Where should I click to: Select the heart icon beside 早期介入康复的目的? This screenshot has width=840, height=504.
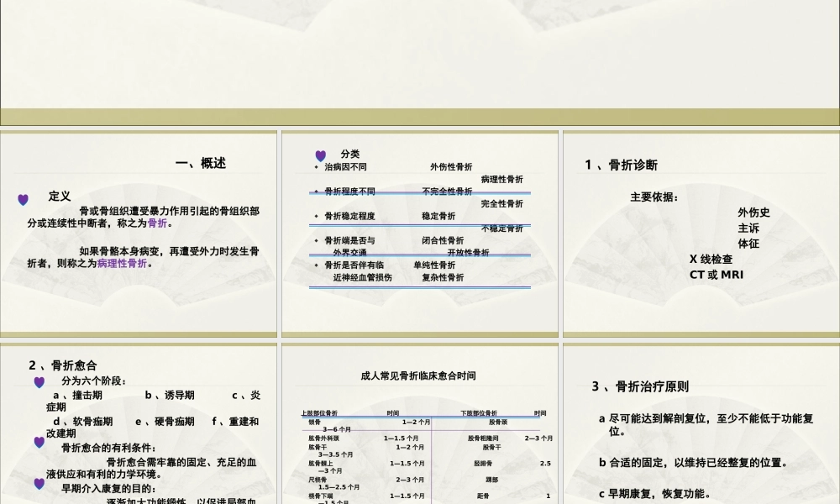pos(38,483)
